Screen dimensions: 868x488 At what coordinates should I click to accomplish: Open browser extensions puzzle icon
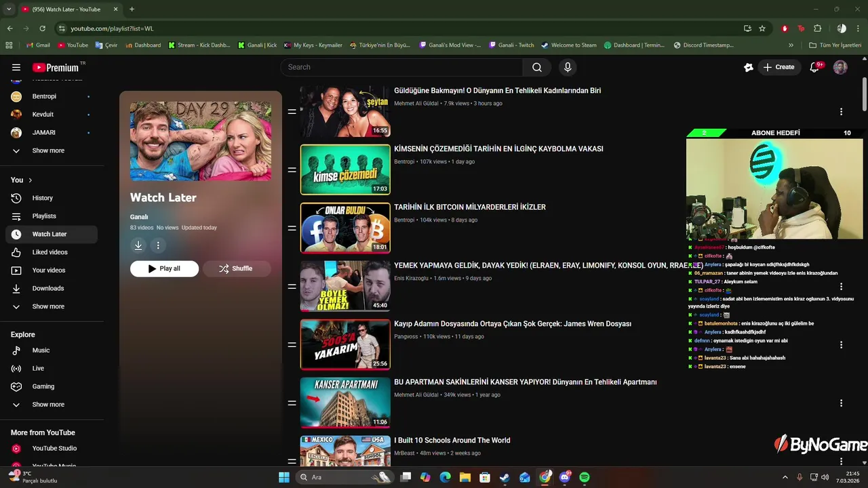tap(817, 28)
